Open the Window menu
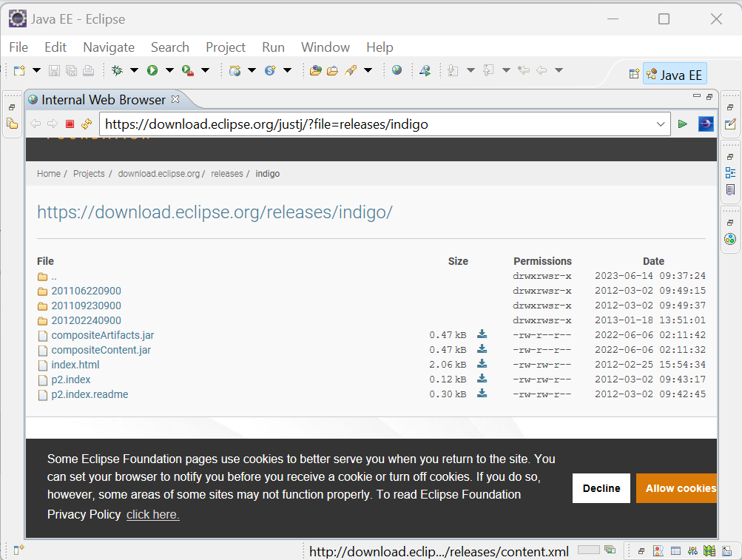Screen dimensions: 742x560 click(x=325, y=47)
